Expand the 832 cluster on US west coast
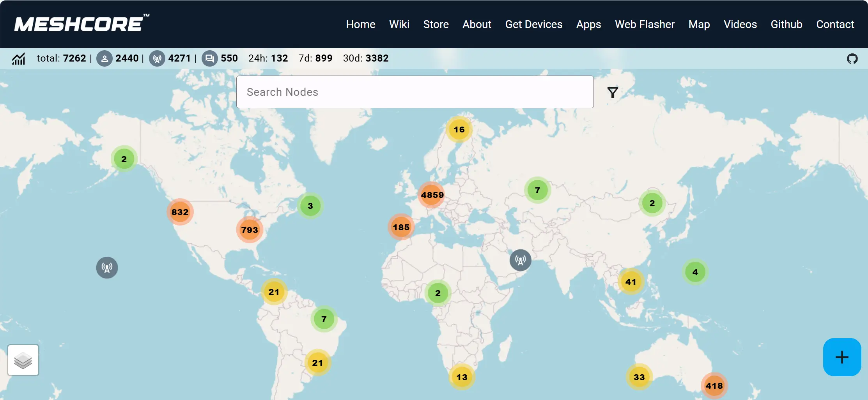Viewport: 868px width, 400px height. pyautogui.click(x=180, y=212)
